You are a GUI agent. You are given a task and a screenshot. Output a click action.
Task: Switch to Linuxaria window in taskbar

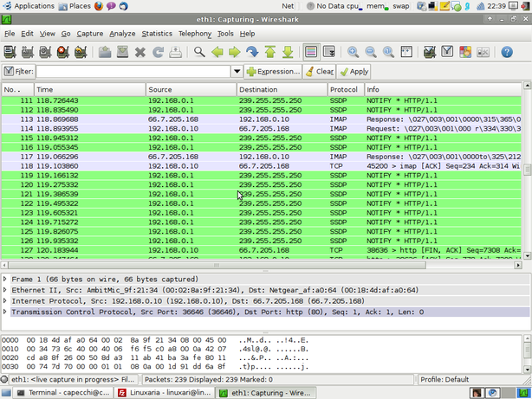point(165,393)
